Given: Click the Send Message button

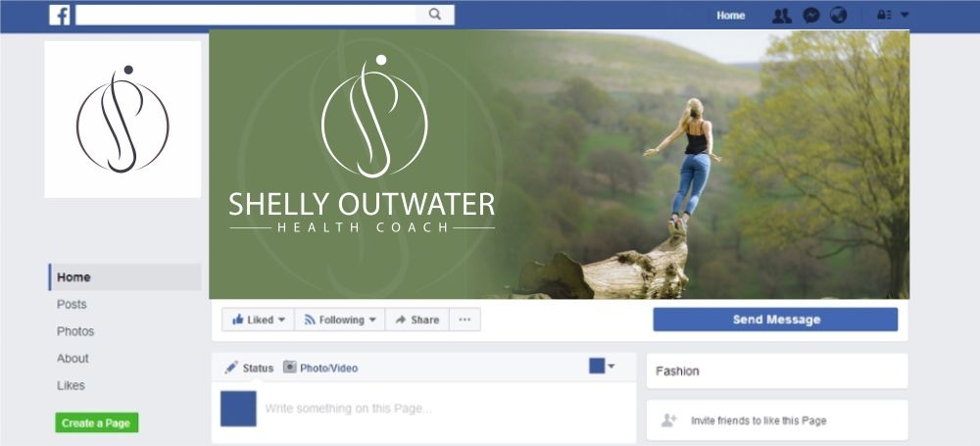Looking at the screenshot, I should [775, 320].
